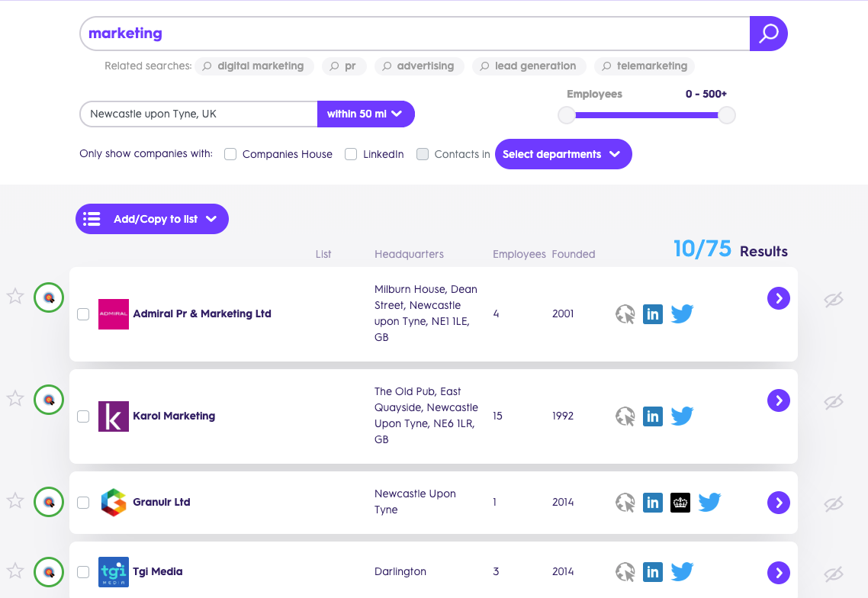Choose the lead generation related search
The height and width of the screenshot is (598, 868).
point(529,66)
